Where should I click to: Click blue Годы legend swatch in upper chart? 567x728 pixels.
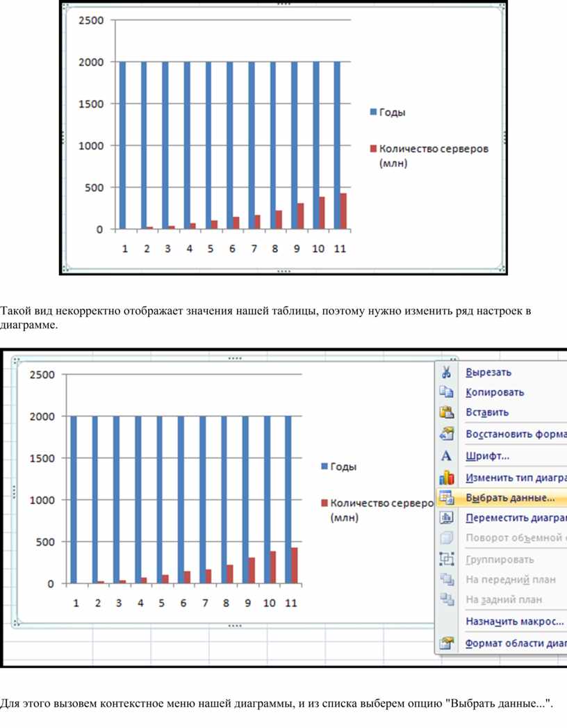(373, 112)
